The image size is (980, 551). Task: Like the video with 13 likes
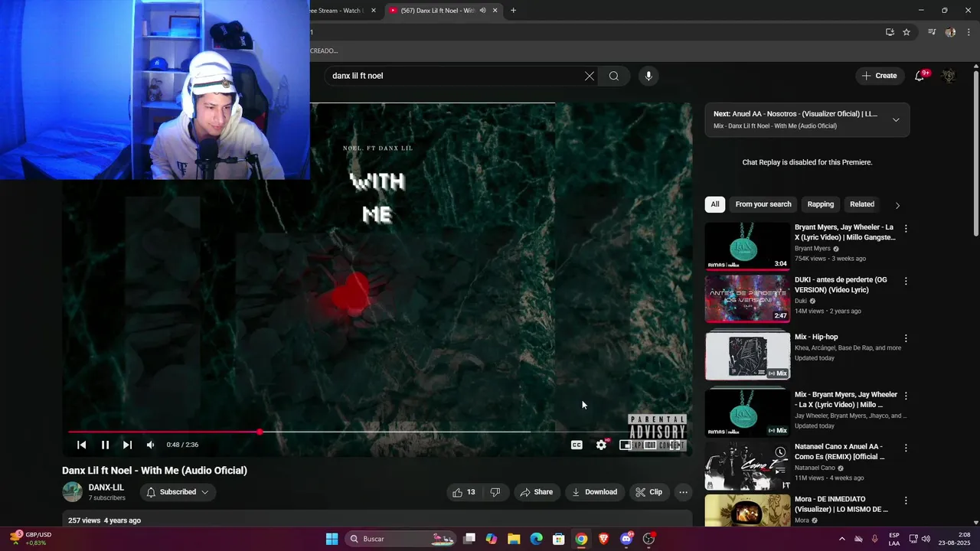click(464, 492)
